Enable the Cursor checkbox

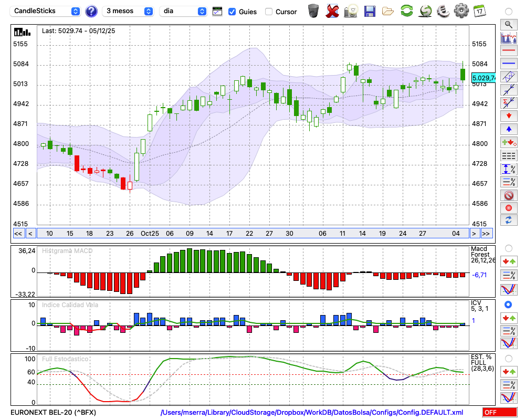point(269,12)
